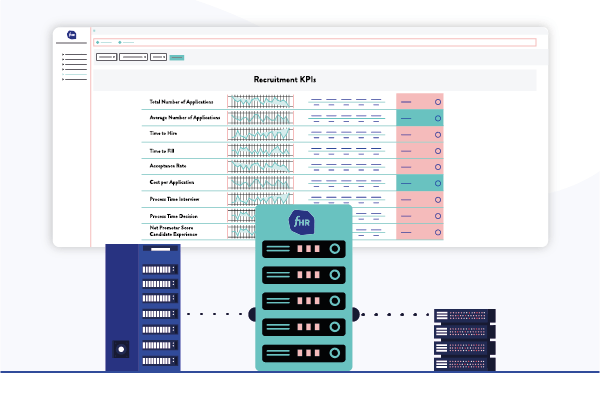Click the first breadcrumb item in the top bar
This screenshot has height=400, width=601.
pos(104,43)
